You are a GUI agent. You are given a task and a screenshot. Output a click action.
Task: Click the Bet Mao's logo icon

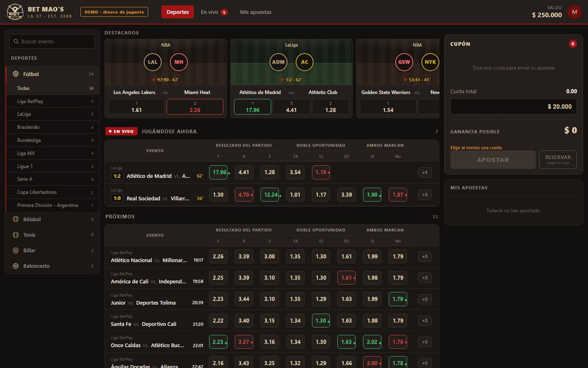point(15,12)
